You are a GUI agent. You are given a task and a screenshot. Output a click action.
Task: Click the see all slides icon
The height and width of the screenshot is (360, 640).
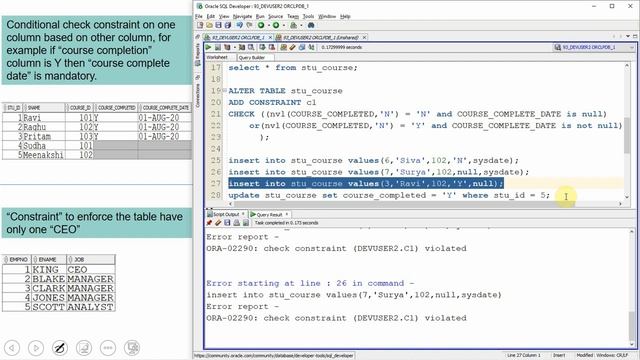point(84,348)
